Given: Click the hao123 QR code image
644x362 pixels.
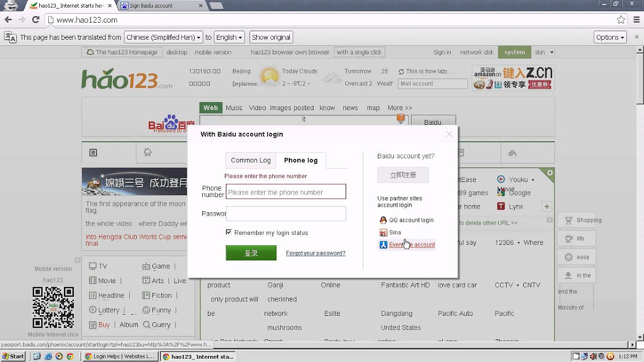Looking at the screenshot, I should (x=53, y=307).
